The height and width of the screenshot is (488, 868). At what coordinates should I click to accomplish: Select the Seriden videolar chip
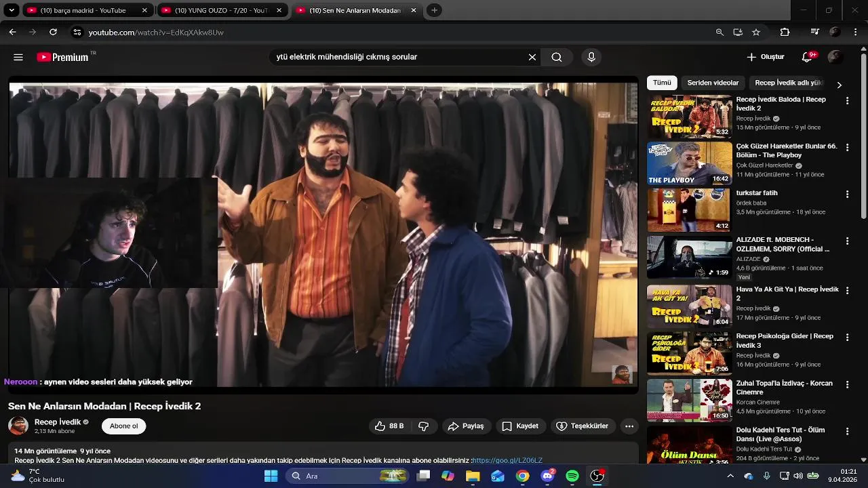point(713,83)
